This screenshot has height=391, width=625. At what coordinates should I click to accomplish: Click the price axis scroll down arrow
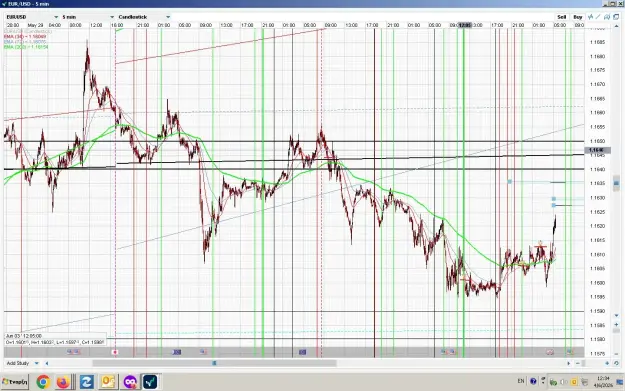click(616, 316)
